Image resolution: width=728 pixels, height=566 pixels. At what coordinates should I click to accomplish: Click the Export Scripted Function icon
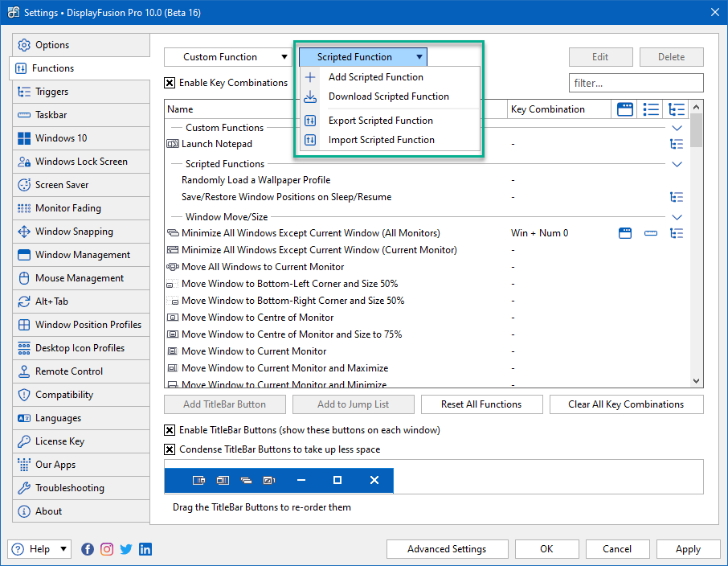pos(310,121)
